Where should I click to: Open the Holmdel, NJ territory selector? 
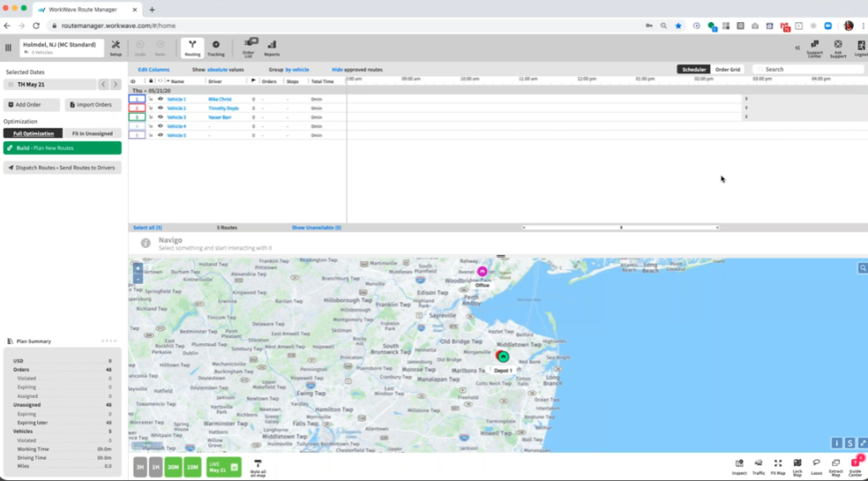[61, 48]
